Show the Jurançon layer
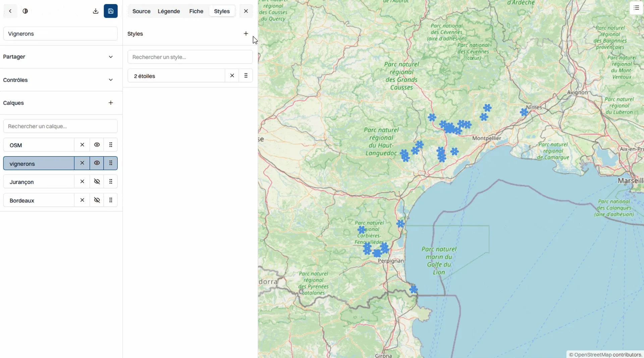 pyautogui.click(x=97, y=182)
